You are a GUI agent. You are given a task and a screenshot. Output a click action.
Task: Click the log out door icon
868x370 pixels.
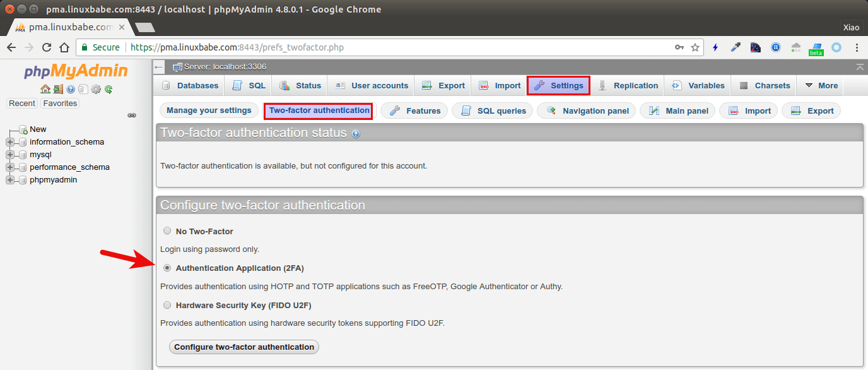pos(58,90)
